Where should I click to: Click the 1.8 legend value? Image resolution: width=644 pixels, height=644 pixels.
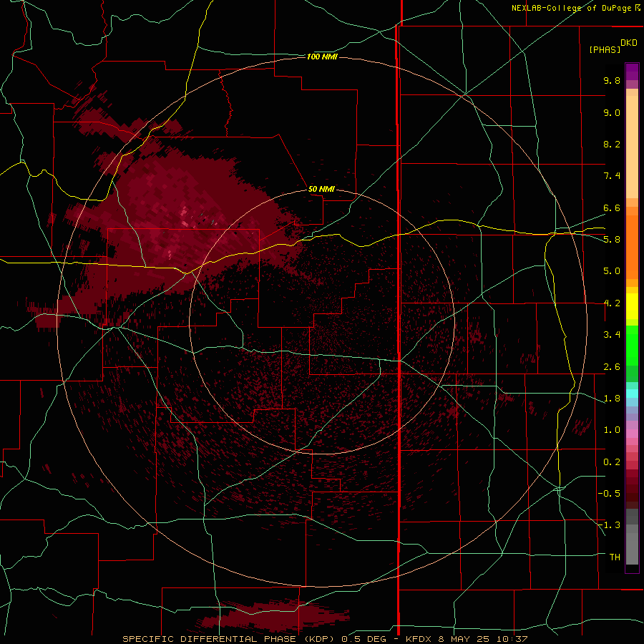pos(612,399)
